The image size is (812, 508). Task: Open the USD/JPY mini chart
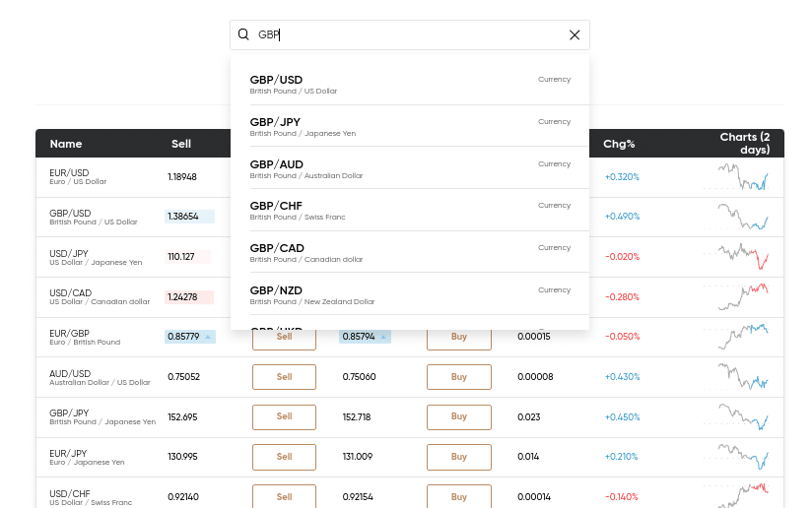pos(736,257)
